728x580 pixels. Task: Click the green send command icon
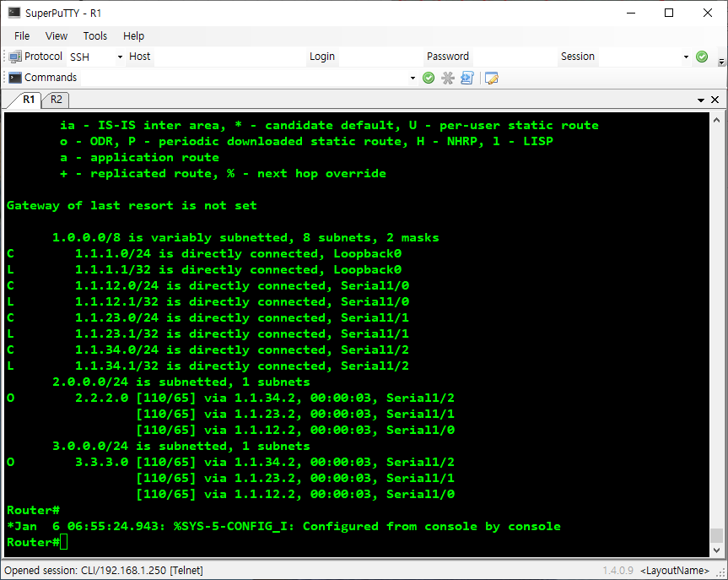pos(429,78)
